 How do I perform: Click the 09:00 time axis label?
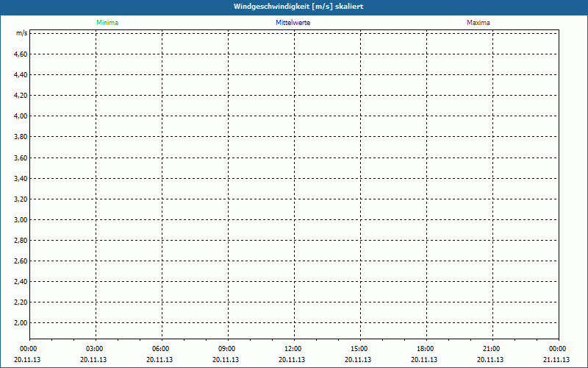tap(226, 349)
